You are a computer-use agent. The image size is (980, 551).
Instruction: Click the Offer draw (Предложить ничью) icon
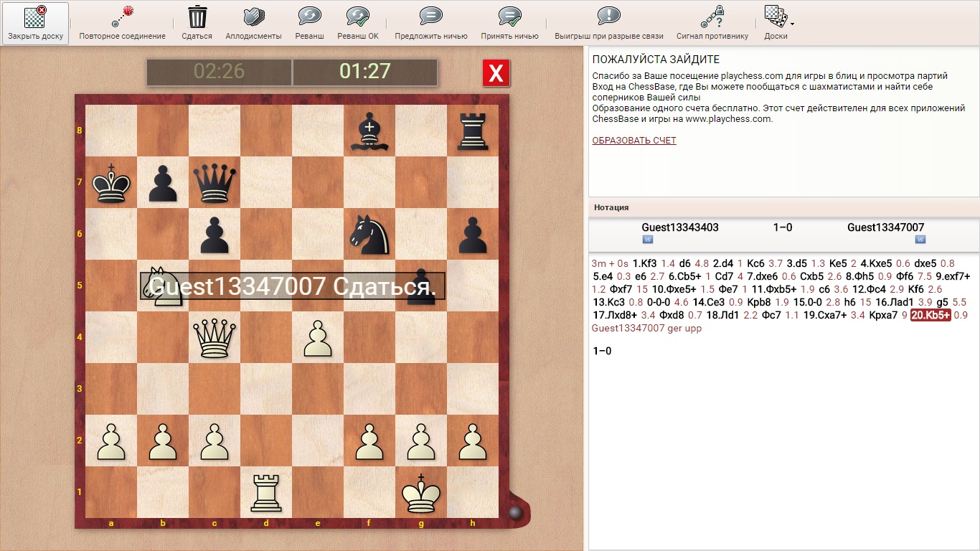pyautogui.click(x=430, y=17)
